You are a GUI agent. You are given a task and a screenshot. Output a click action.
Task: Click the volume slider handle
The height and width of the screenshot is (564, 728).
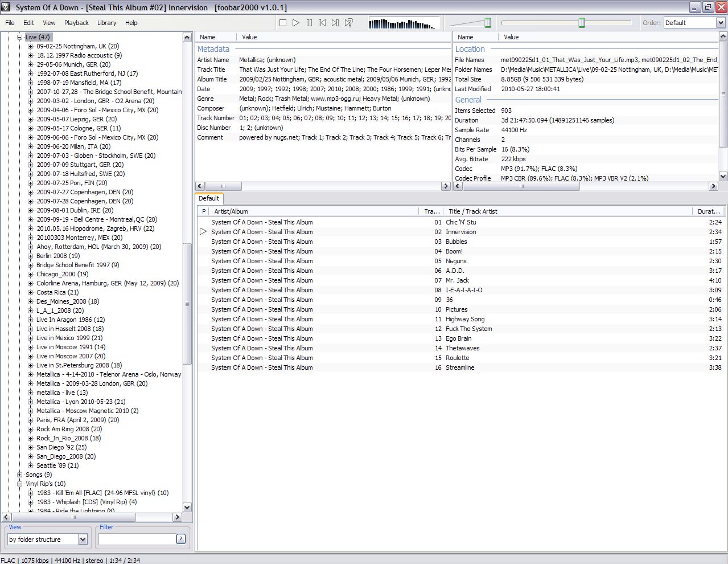point(488,23)
